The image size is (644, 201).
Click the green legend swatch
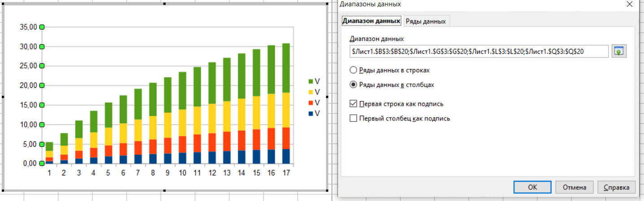point(310,81)
